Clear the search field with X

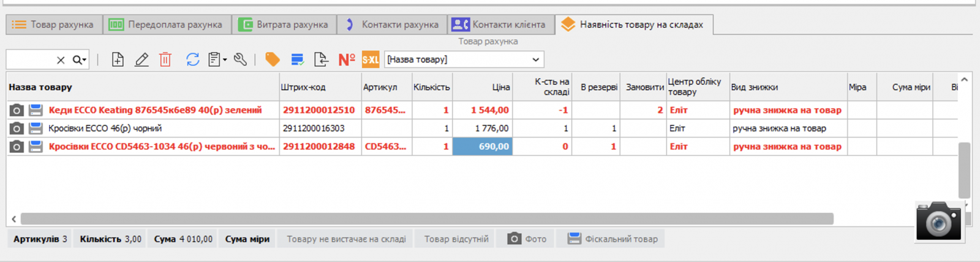pos(61,60)
